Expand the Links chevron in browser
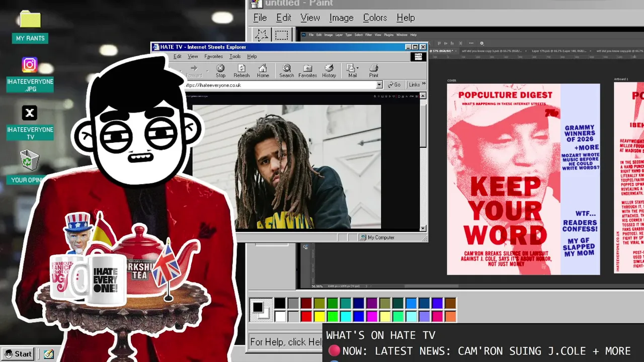This screenshot has height=362, width=644. pyautogui.click(x=424, y=84)
